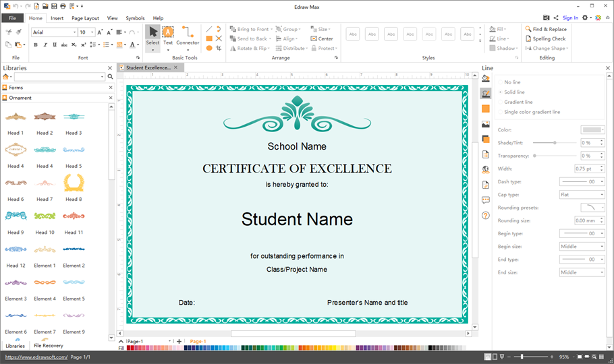Click the help question mark sidebar icon
614x364 pixels.
[485, 216]
